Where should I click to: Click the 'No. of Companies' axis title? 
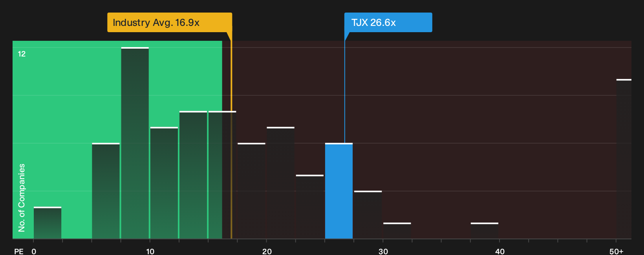click(22, 197)
